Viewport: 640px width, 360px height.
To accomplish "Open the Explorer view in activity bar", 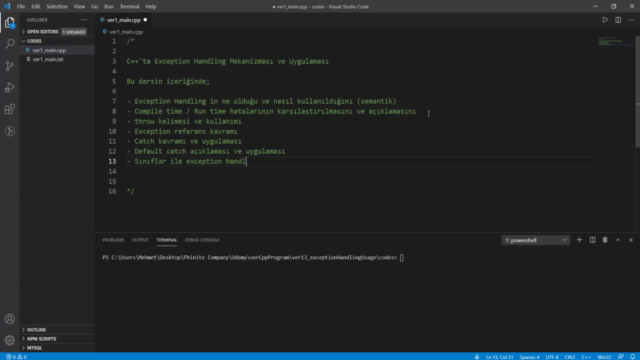I will click(9, 22).
